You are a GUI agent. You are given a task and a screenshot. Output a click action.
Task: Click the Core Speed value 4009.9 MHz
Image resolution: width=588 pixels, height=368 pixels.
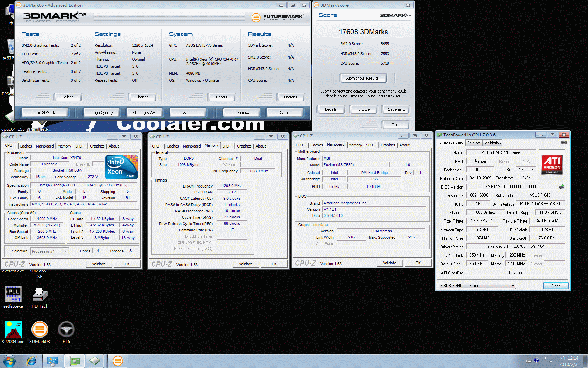[47, 219]
